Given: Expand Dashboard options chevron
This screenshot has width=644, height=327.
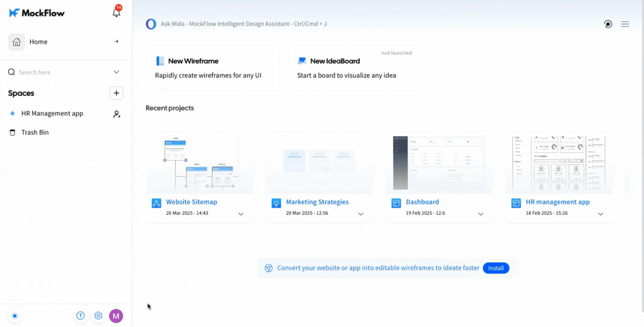Looking at the screenshot, I should (481, 214).
